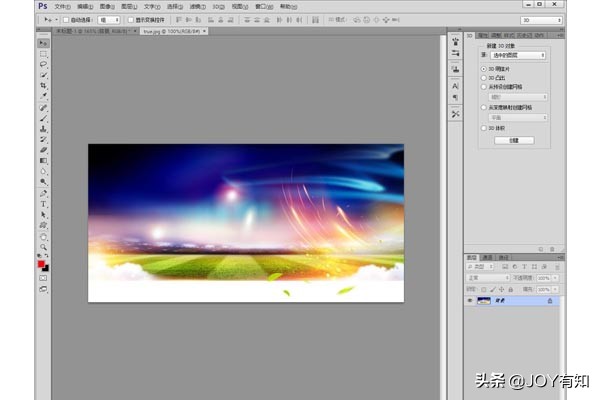This screenshot has width=600, height=400.
Task: Open the collapsed Paragraph panel icon
Action: click(455, 98)
